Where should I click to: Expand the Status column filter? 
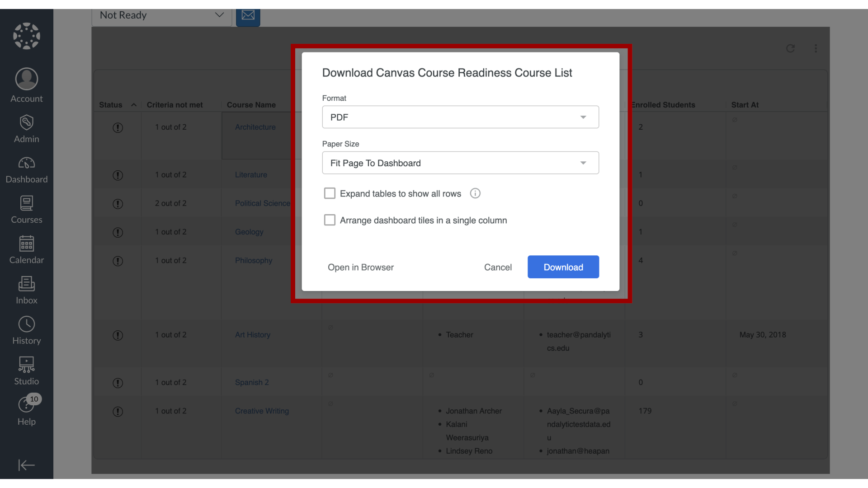pyautogui.click(x=134, y=105)
